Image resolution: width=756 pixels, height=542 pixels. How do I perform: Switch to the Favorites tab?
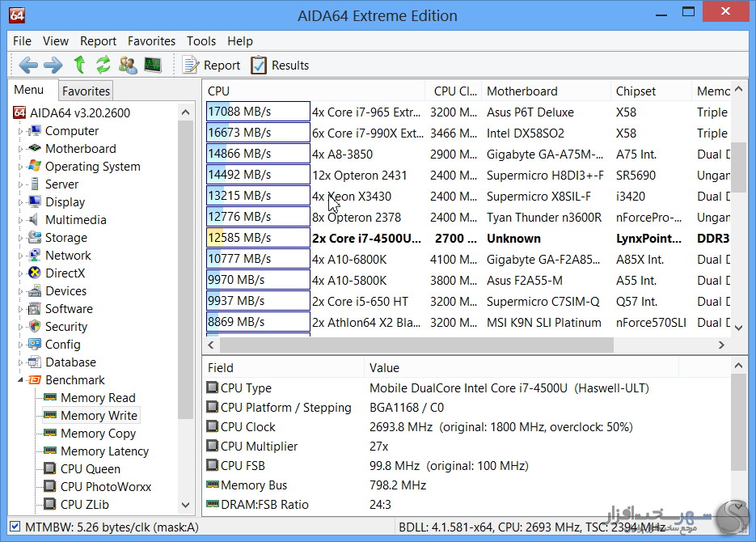click(x=86, y=91)
